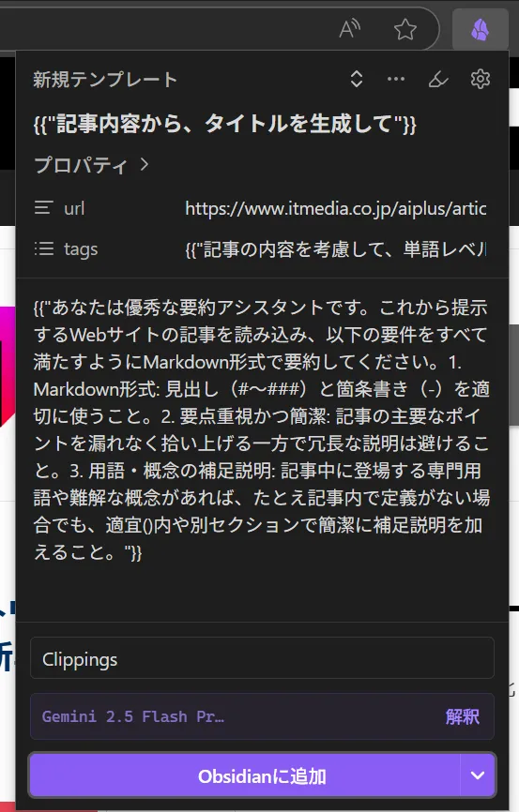Open the Gemini 2.5 Flash model selector
519x812 pixels.
click(x=132, y=716)
